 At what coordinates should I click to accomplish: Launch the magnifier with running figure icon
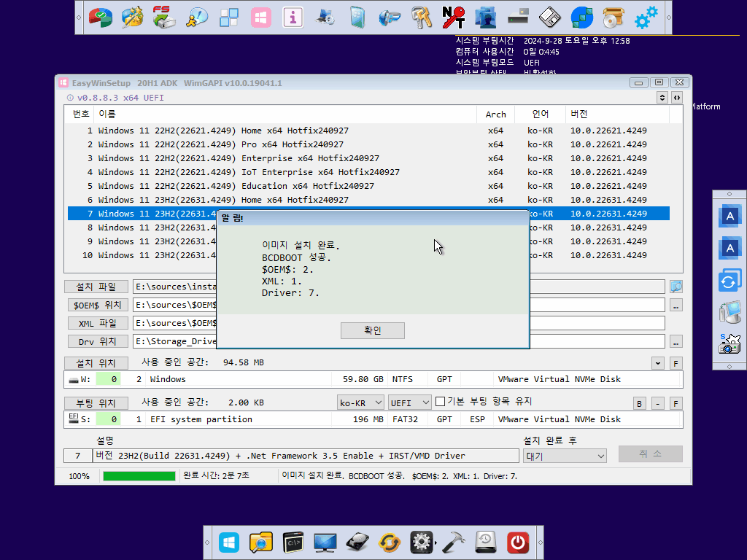tap(197, 17)
